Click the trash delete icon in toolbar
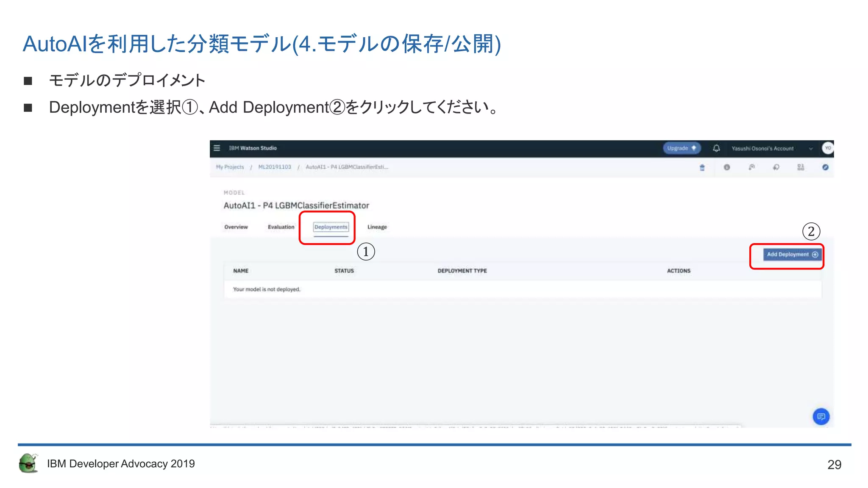 pyautogui.click(x=702, y=167)
